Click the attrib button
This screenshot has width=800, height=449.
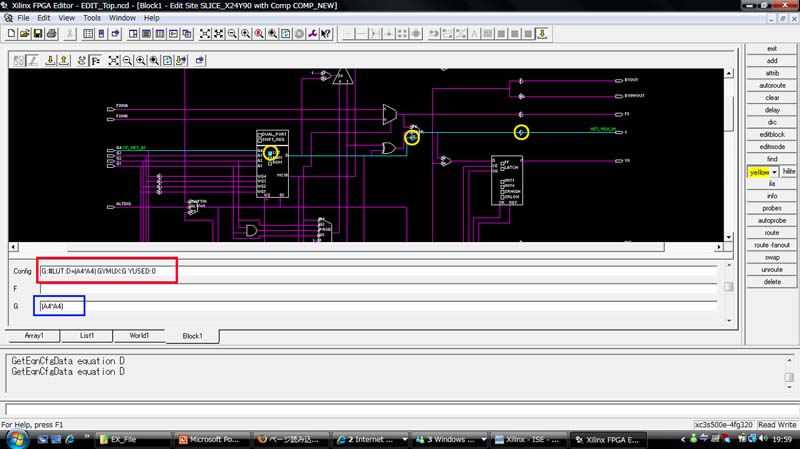771,73
